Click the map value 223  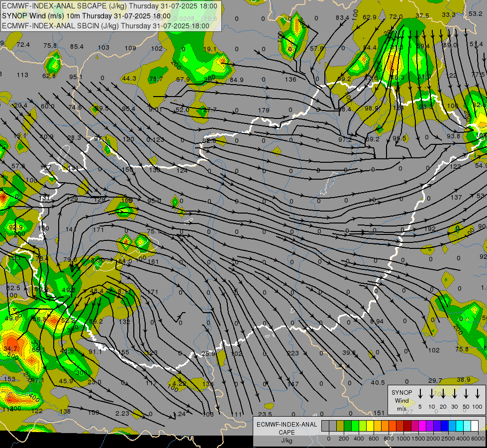coord(293,353)
